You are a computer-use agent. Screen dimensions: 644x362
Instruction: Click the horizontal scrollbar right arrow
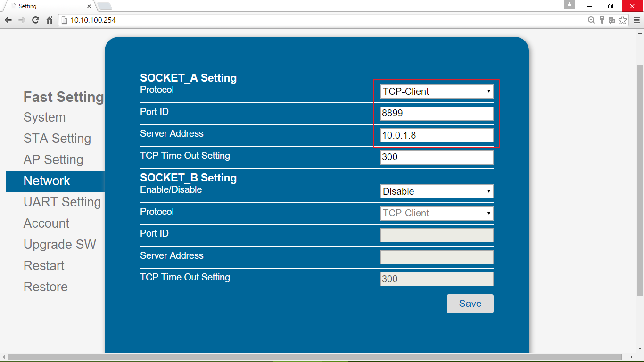click(x=632, y=357)
